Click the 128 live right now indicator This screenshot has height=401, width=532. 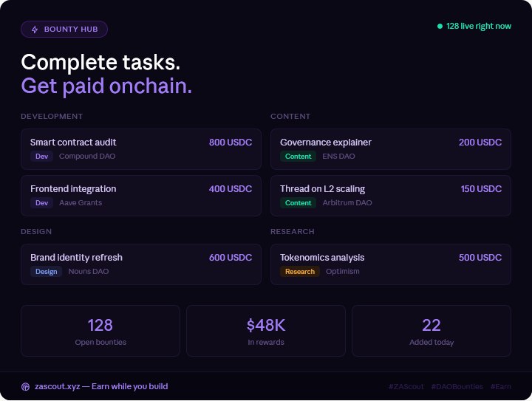pos(474,26)
